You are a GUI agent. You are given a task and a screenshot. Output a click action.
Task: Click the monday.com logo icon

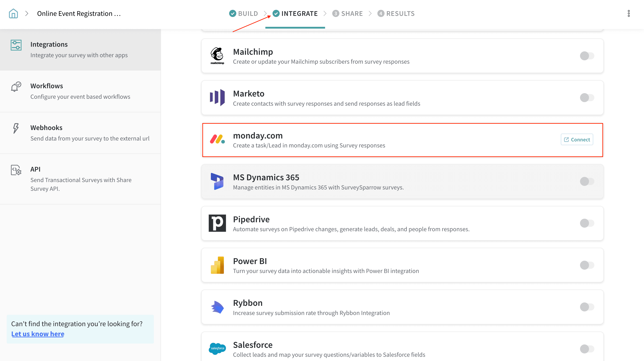click(x=217, y=139)
